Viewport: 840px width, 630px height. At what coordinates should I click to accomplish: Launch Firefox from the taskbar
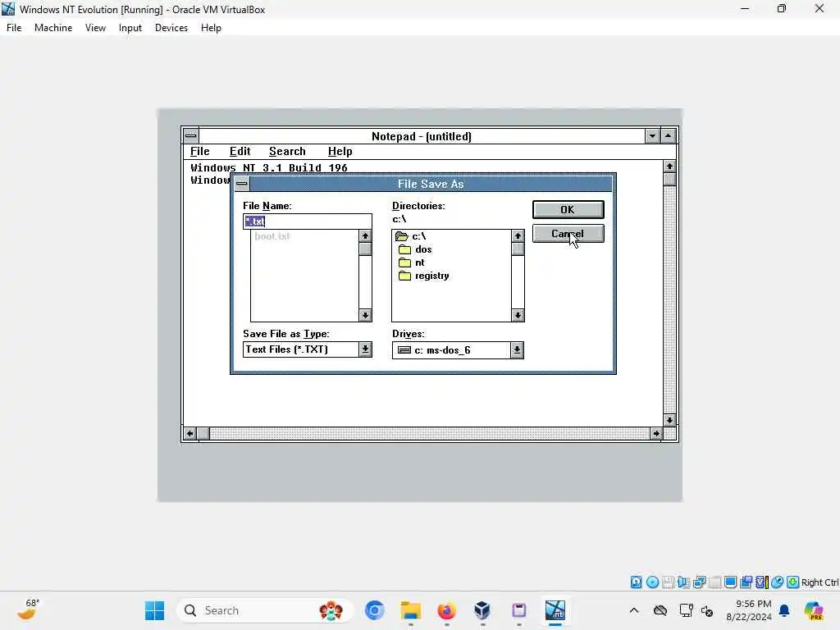pyautogui.click(x=446, y=610)
